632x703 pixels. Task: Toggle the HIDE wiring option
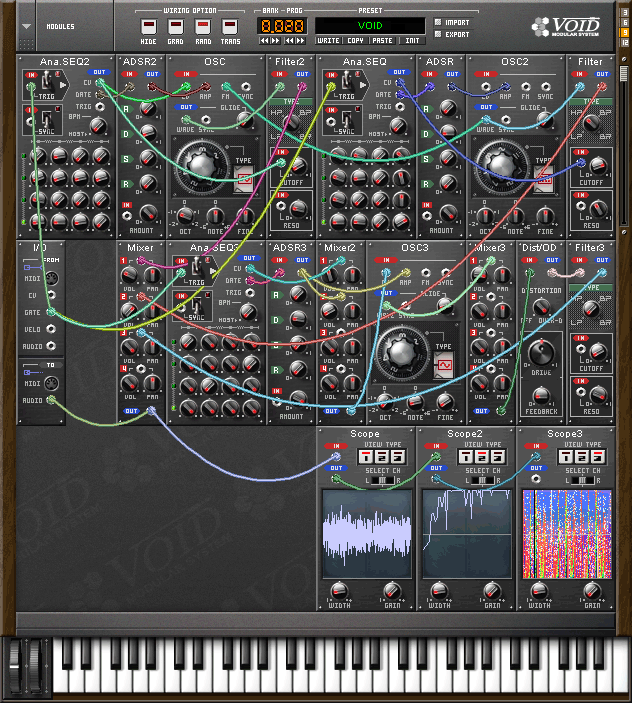coord(148,27)
